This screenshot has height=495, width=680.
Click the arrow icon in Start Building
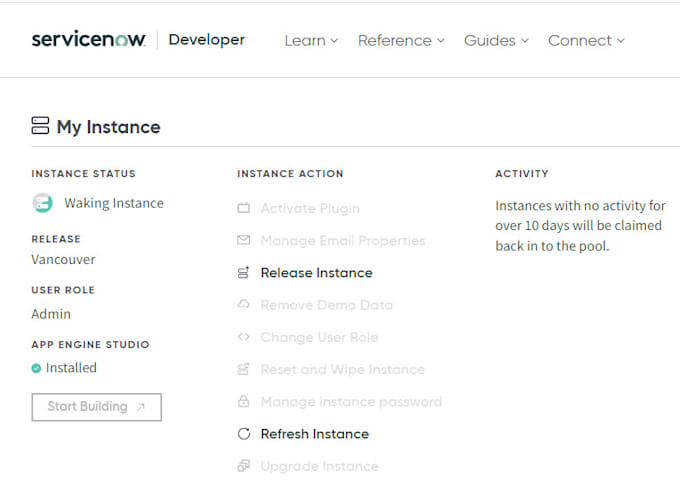pos(141,407)
